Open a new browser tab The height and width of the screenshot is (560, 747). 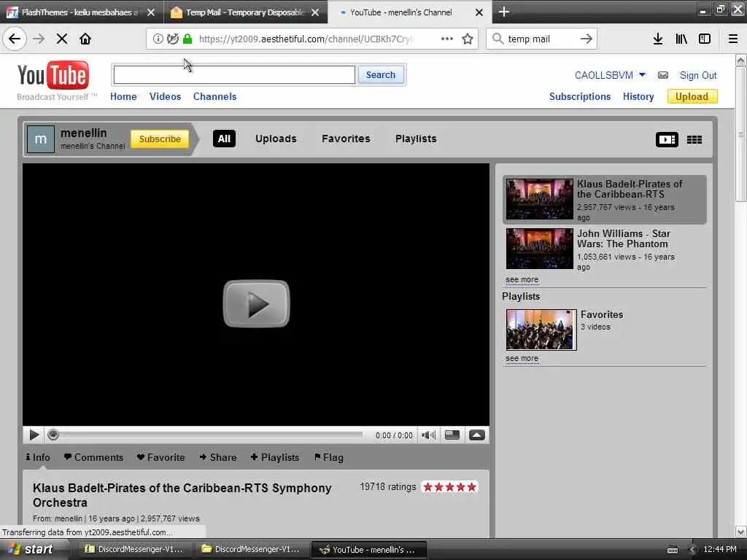(504, 12)
